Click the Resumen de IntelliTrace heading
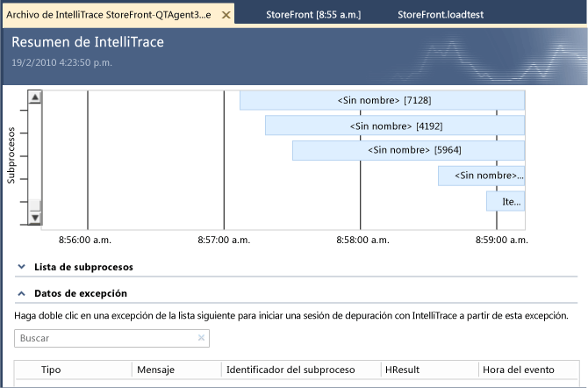The width and height of the screenshot is (588, 388). click(x=88, y=41)
